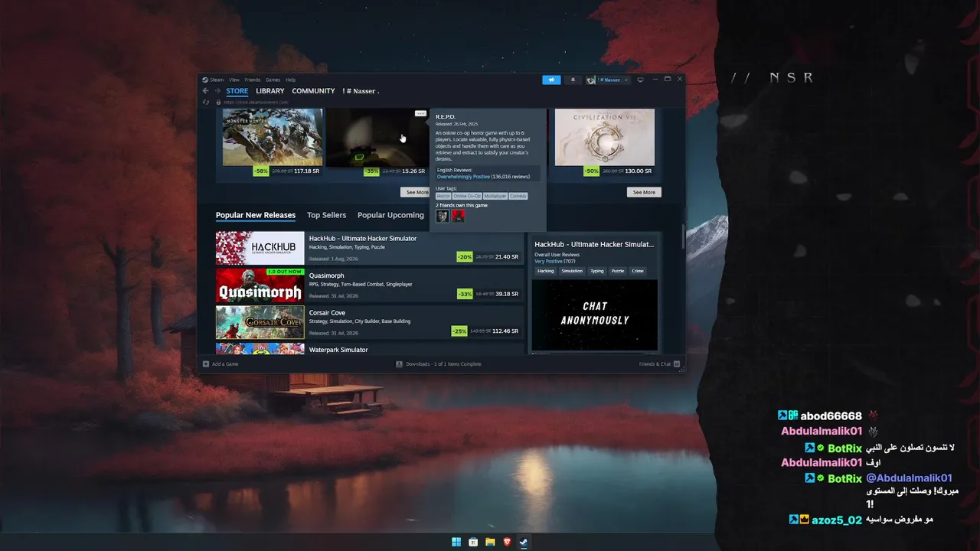Open the notifications bell
This screenshot has height=551, width=980.
(x=573, y=80)
